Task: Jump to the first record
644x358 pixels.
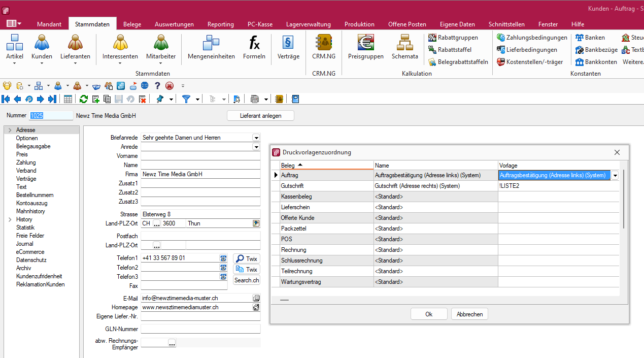Action: (x=6, y=99)
